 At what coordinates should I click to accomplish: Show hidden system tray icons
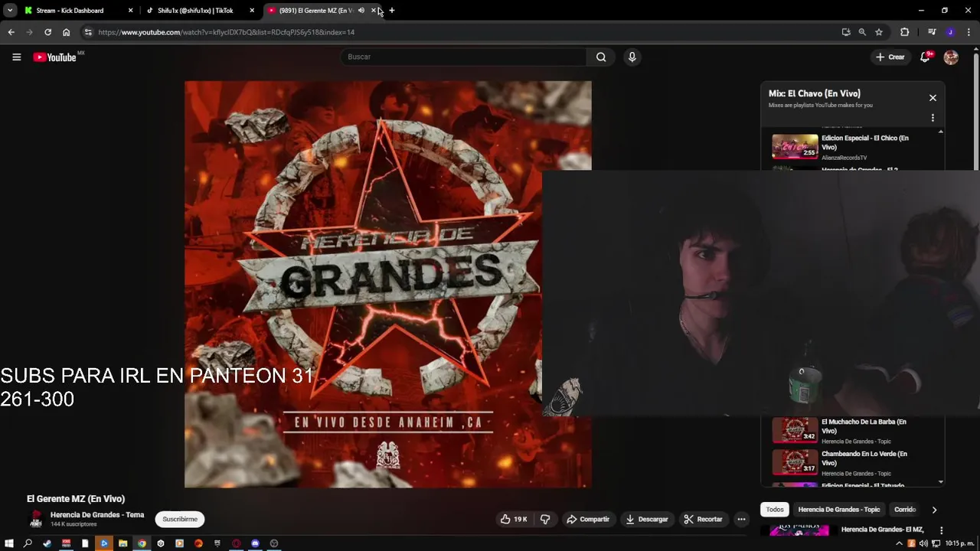click(900, 543)
